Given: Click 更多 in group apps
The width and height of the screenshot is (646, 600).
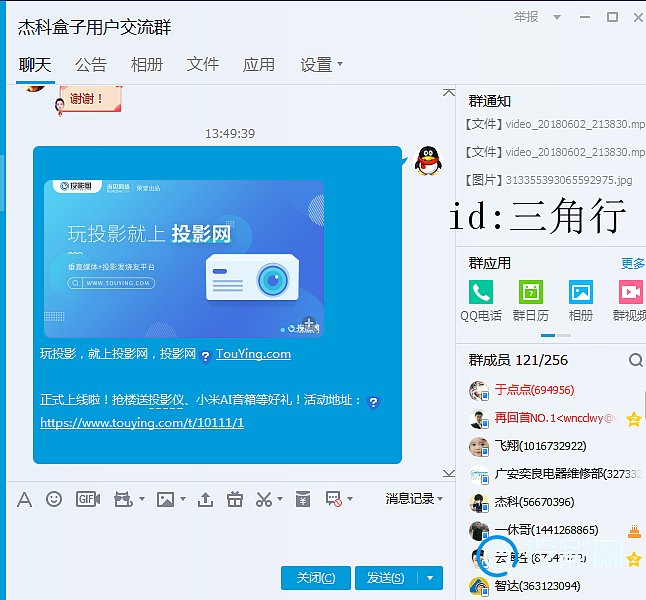Looking at the screenshot, I should point(633,263).
